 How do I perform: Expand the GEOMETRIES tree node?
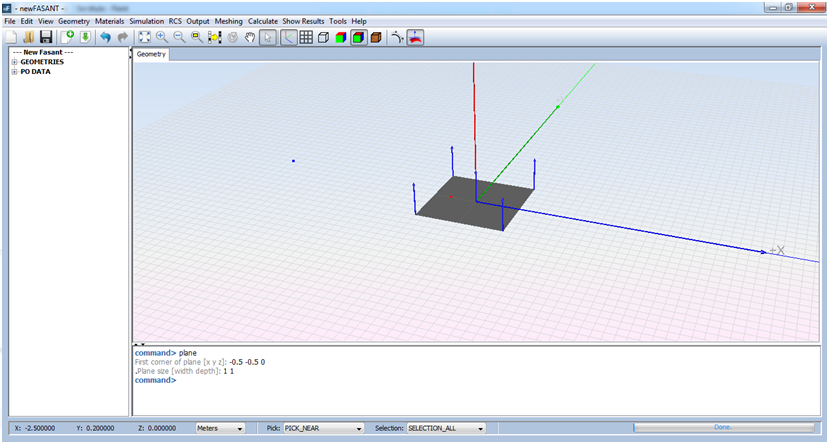[14, 62]
